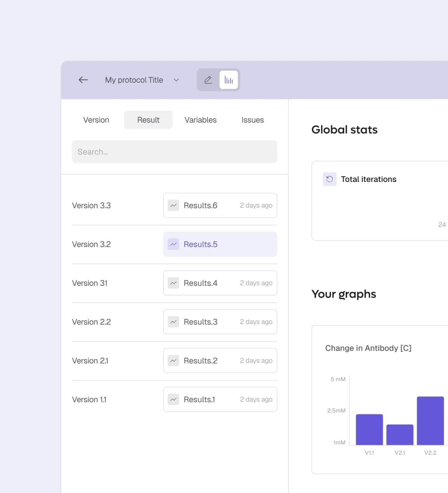Open the Results.6 card
The height and width of the screenshot is (493, 448).
pyautogui.click(x=220, y=205)
